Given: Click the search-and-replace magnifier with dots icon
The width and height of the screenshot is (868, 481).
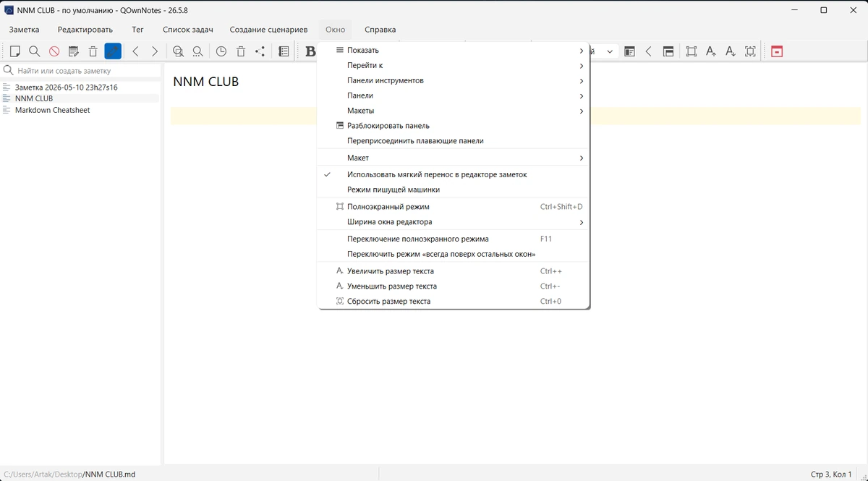Looking at the screenshot, I should pos(197,51).
